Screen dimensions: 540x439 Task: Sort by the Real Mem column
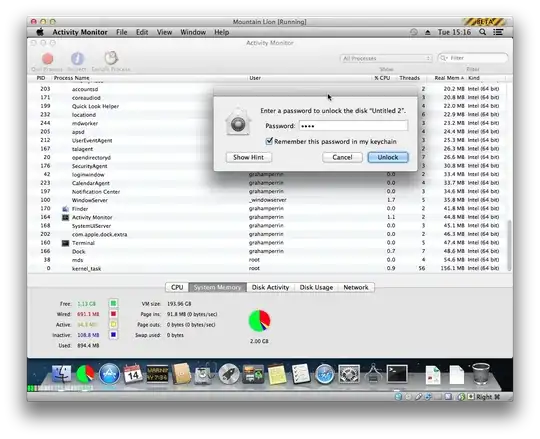coord(448,78)
